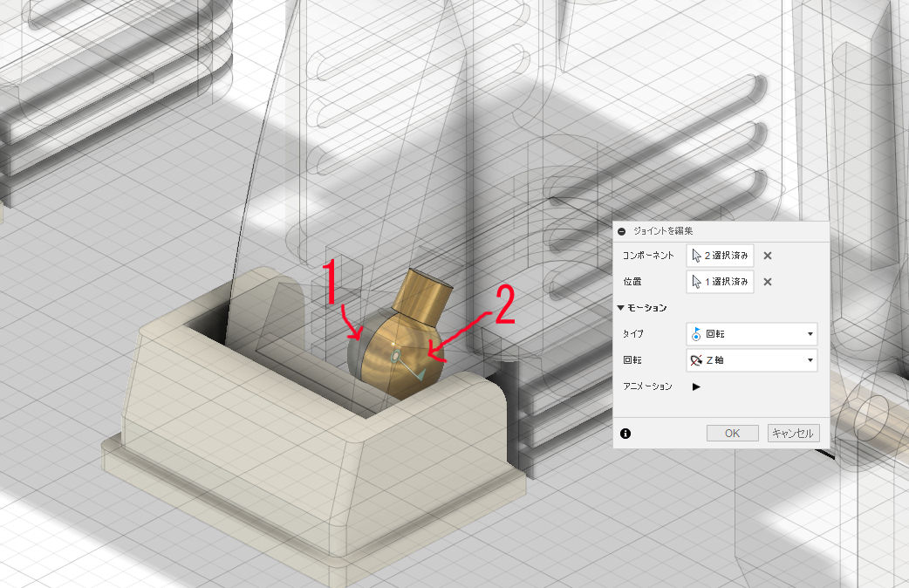Confirm the joint edit with OK

732,434
